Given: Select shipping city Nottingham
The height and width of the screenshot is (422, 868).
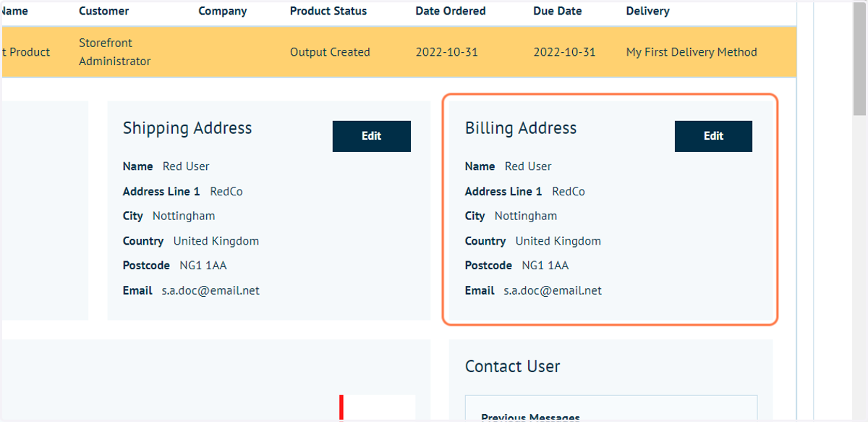Looking at the screenshot, I should pos(184,216).
